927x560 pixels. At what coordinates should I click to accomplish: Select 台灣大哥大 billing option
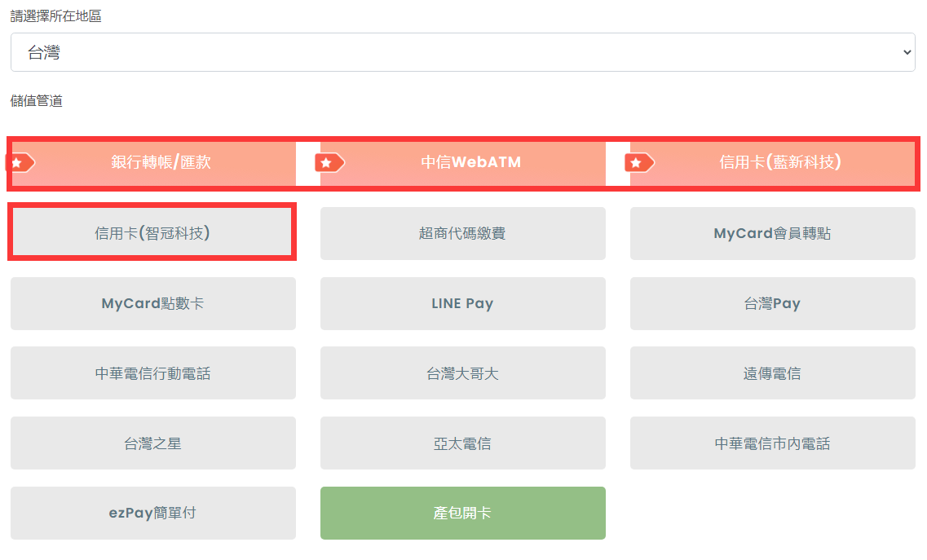click(x=463, y=373)
